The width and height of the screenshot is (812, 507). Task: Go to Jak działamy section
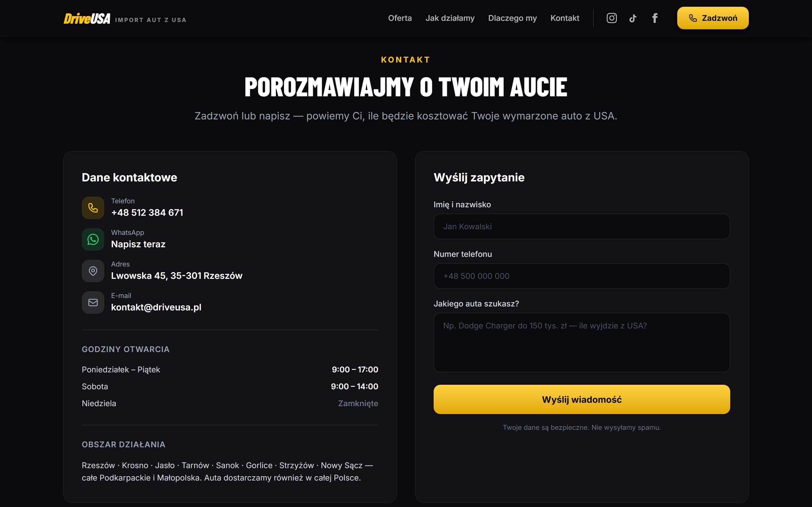tap(450, 18)
